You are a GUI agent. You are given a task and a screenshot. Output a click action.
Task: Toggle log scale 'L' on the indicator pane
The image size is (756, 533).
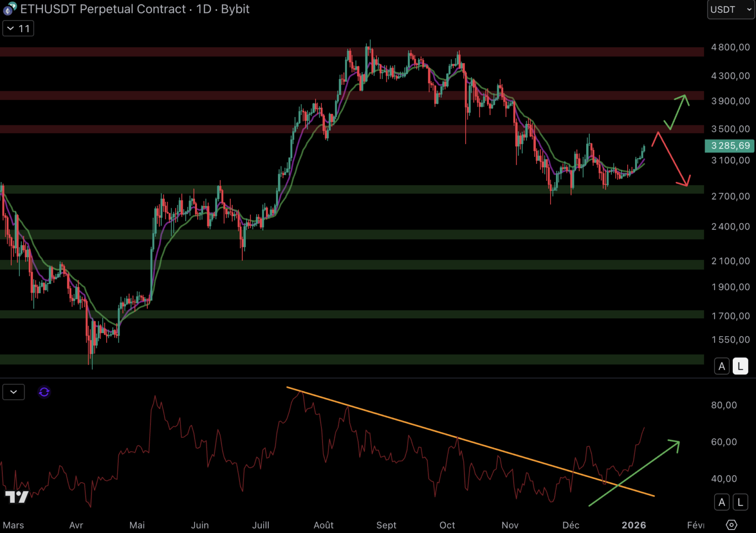point(740,502)
